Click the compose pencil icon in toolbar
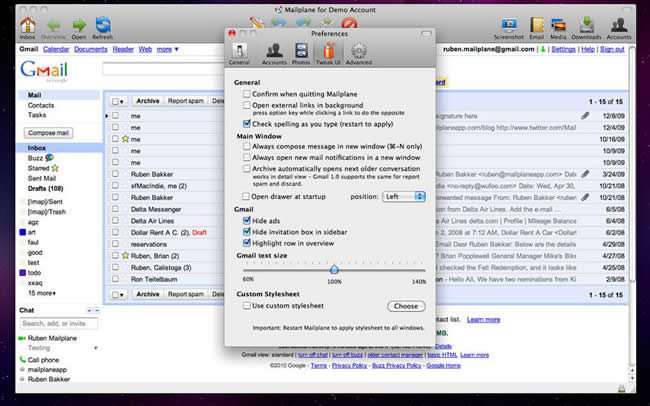Image resolution: width=650 pixels, height=406 pixels. click(x=257, y=22)
